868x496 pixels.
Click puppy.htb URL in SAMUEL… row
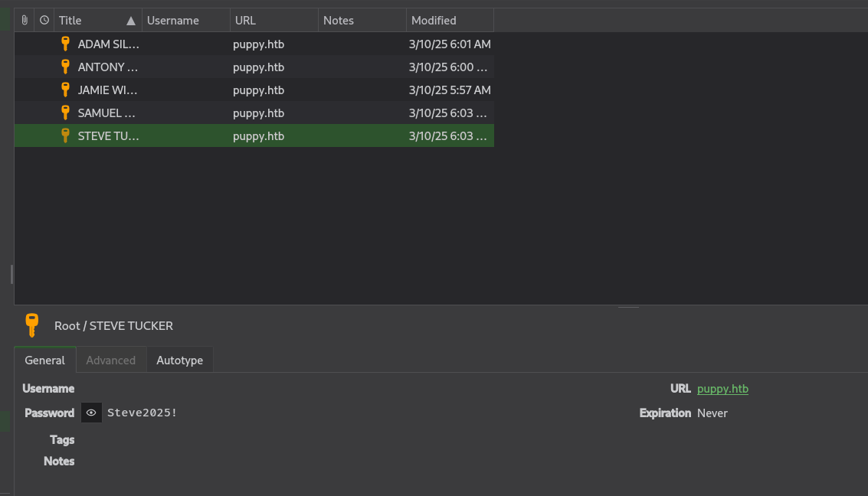click(x=258, y=113)
